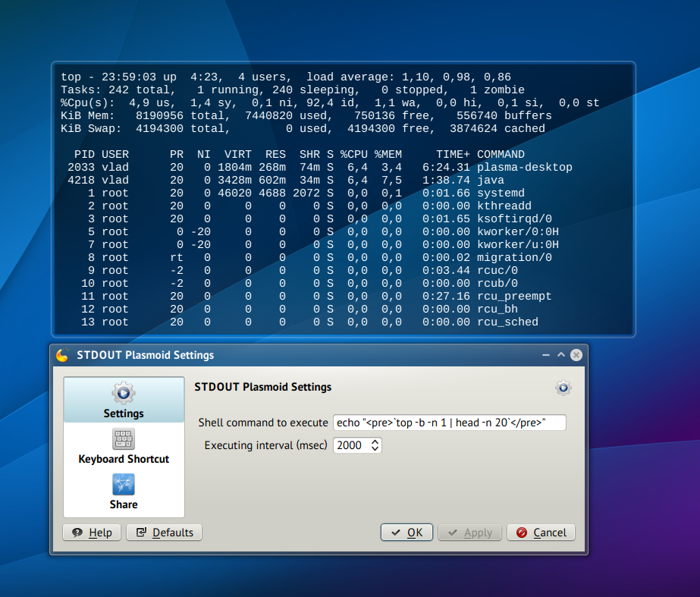
Task: Click the plasma-desktop process row in top output
Action: click(x=319, y=167)
